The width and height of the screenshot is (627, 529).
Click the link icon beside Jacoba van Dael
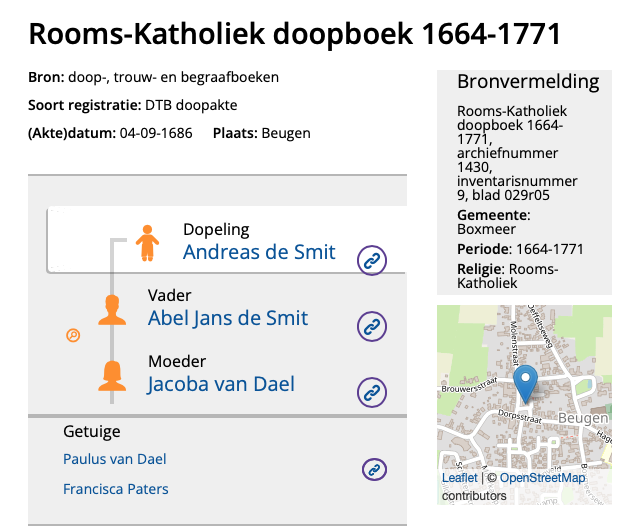(372, 392)
